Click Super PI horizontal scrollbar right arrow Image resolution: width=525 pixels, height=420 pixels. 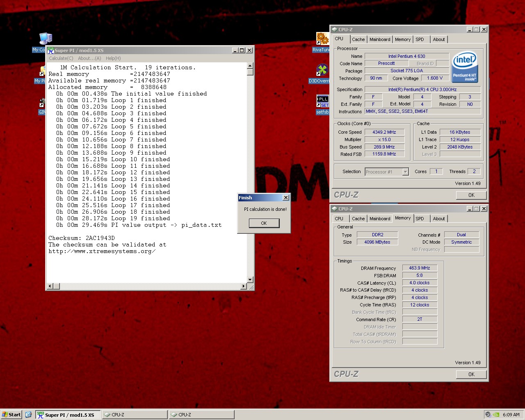pos(244,286)
